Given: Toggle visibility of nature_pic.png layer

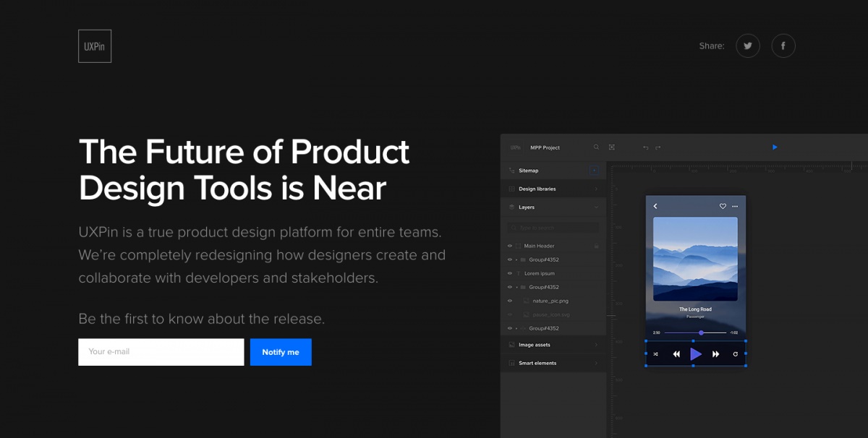Looking at the screenshot, I should [x=510, y=300].
